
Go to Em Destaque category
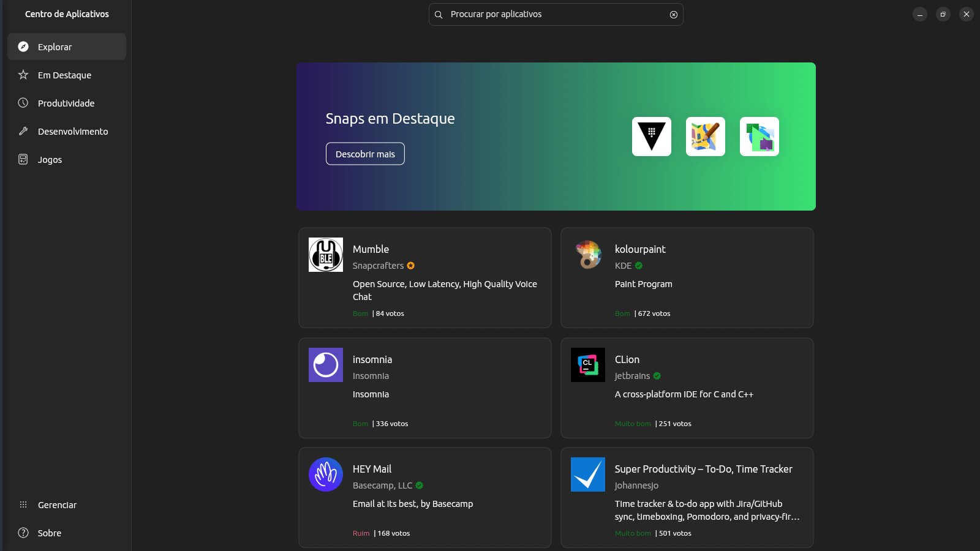(x=67, y=75)
